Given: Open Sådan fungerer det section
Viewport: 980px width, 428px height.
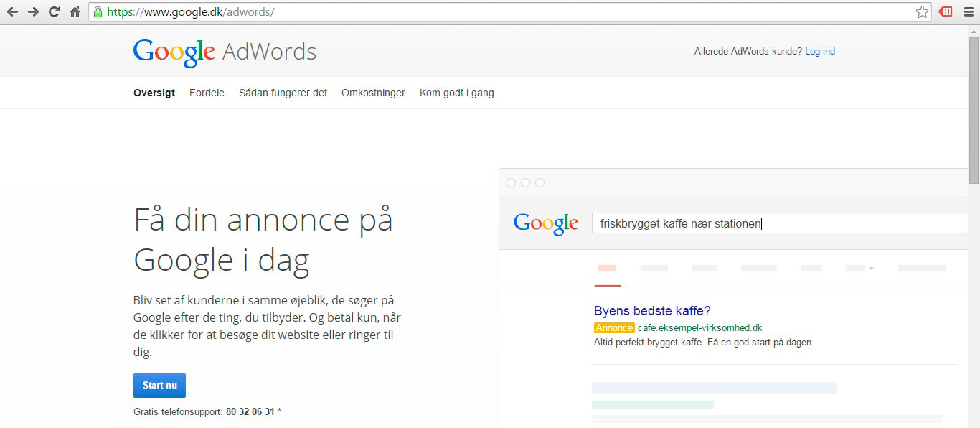Looking at the screenshot, I should point(283,93).
